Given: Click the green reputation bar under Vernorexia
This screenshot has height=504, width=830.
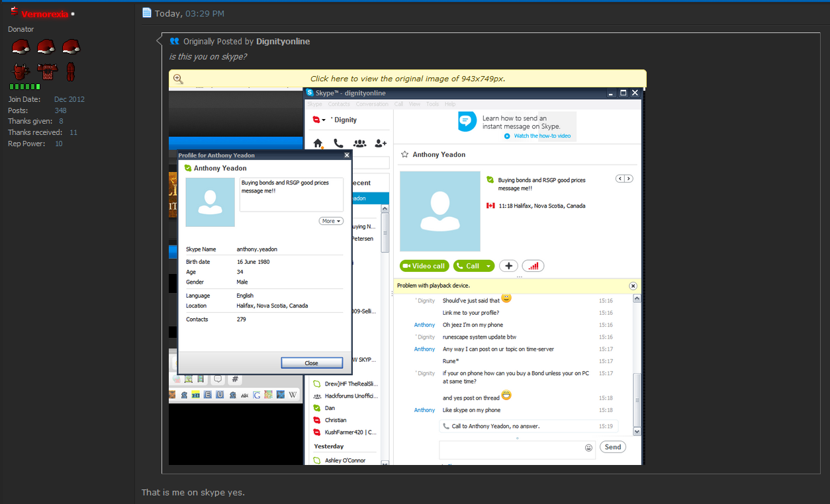Looking at the screenshot, I should click(24, 87).
